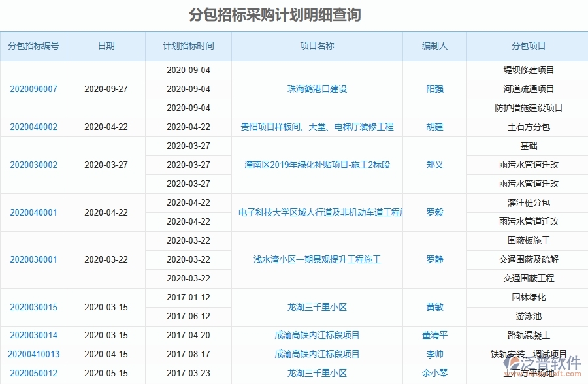Open bid number link 2020090007
588x384 pixels.
coord(34,89)
